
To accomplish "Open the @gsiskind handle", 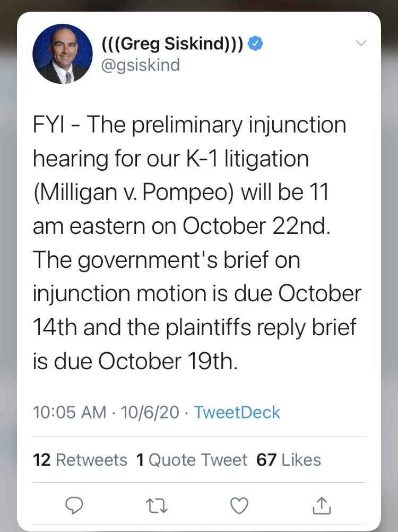I will click(140, 65).
